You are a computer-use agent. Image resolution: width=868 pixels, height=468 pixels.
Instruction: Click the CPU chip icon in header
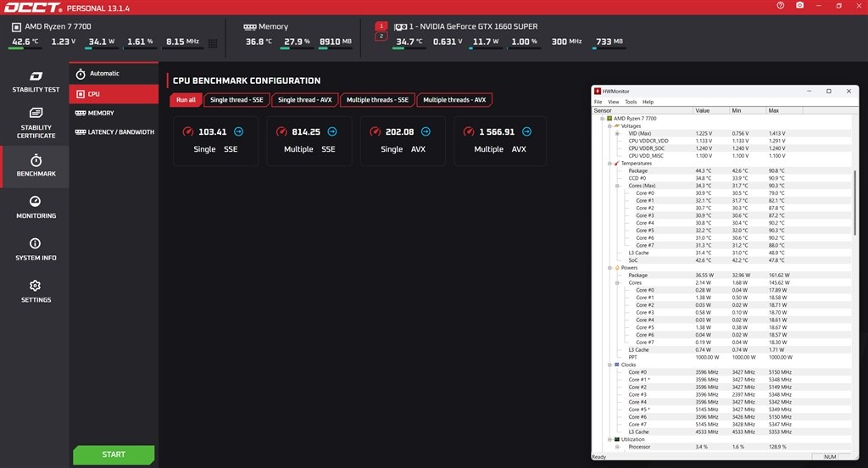click(17, 26)
